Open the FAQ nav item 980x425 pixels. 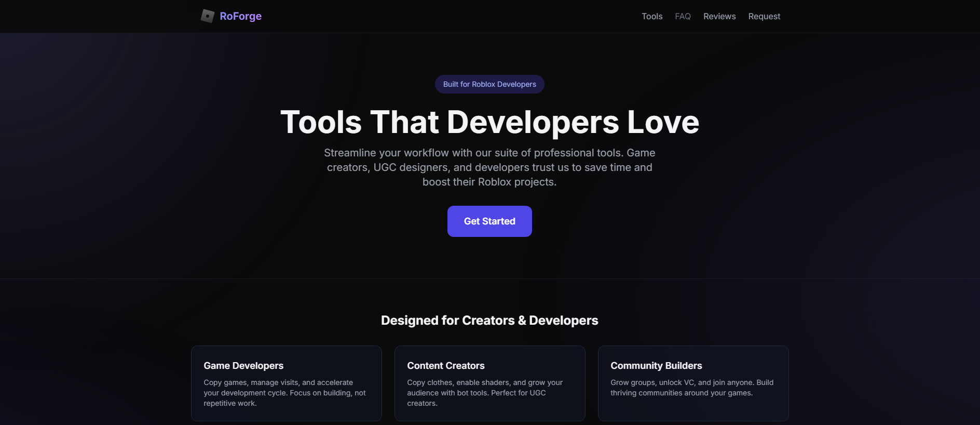tap(683, 17)
